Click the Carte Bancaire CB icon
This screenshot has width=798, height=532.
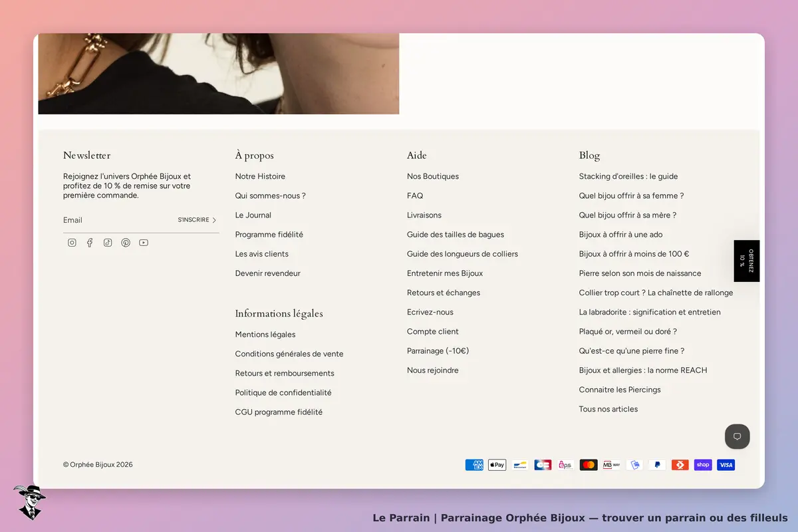[543, 465]
